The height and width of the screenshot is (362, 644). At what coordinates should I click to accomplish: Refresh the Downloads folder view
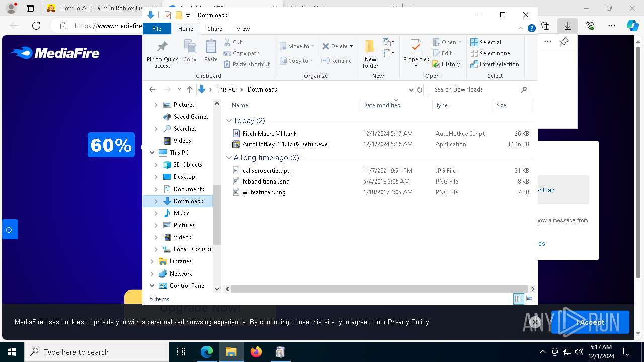pyautogui.click(x=420, y=89)
